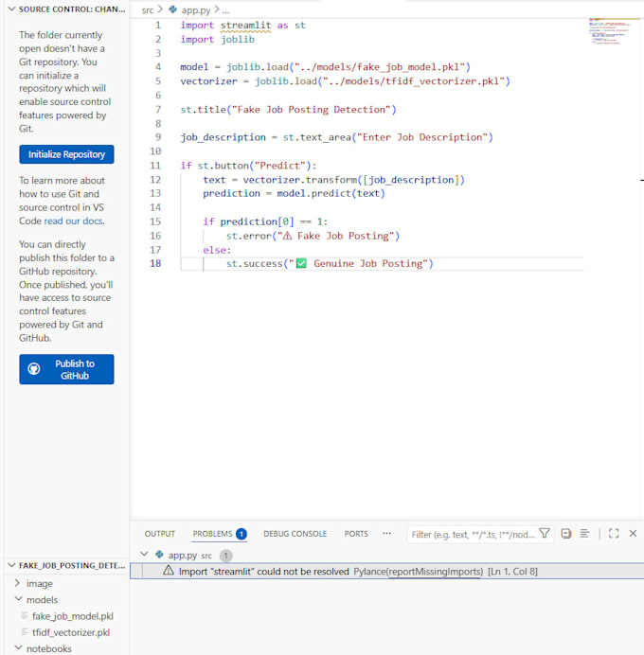Open the 'read our docs' link
This screenshot has height=655, width=644.
(74, 221)
